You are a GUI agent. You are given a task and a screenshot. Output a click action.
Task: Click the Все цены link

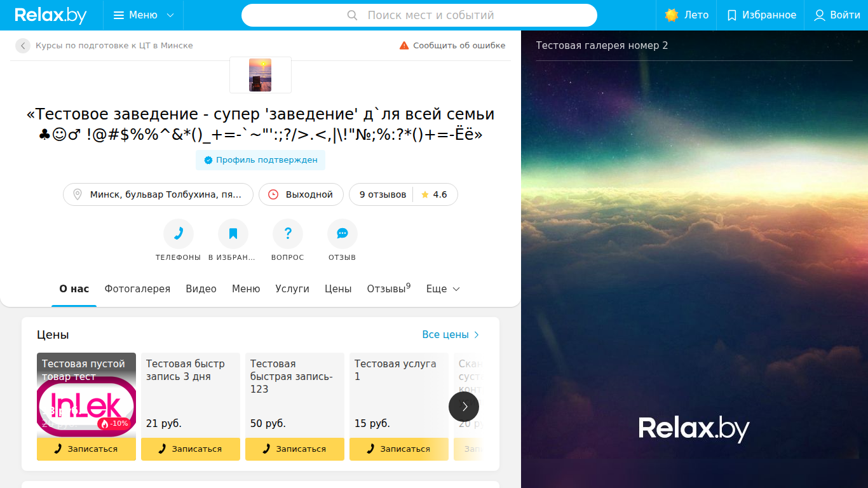[x=451, y=335]
